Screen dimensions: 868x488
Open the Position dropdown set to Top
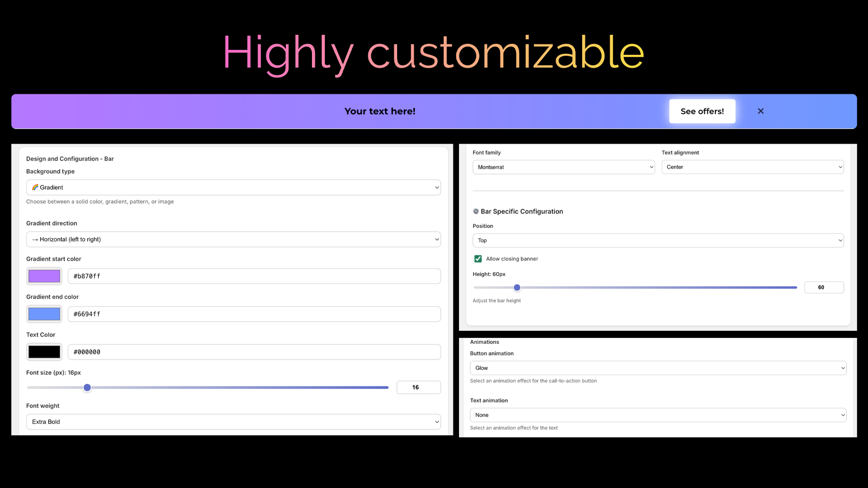[x=658, y=240]
